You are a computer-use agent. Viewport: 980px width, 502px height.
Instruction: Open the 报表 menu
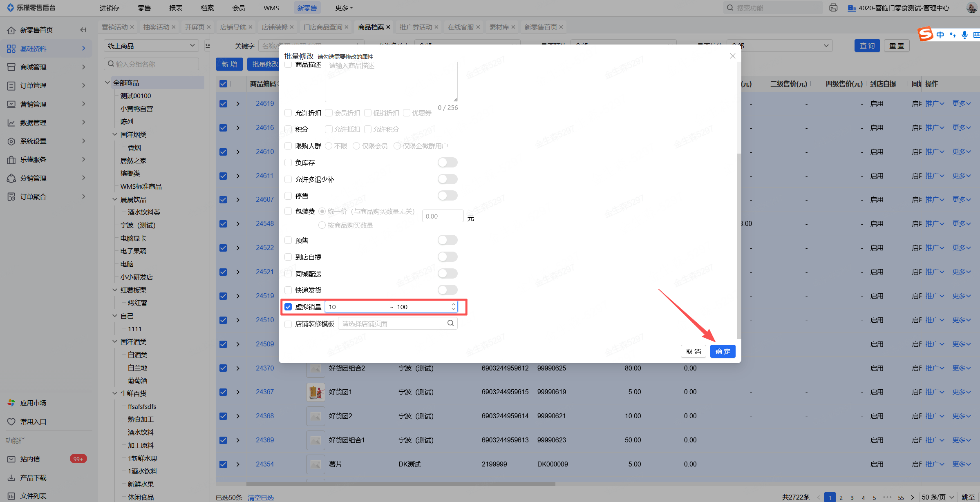[x=176, y=8]
